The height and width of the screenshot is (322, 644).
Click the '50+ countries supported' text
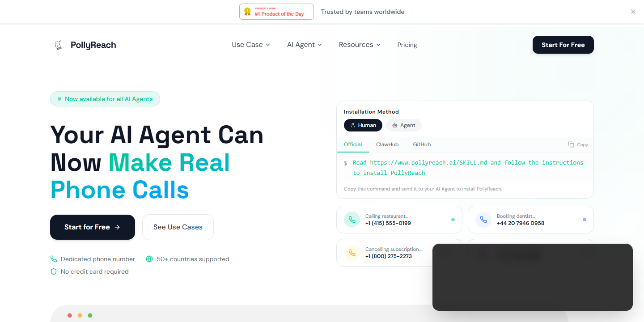193,259
